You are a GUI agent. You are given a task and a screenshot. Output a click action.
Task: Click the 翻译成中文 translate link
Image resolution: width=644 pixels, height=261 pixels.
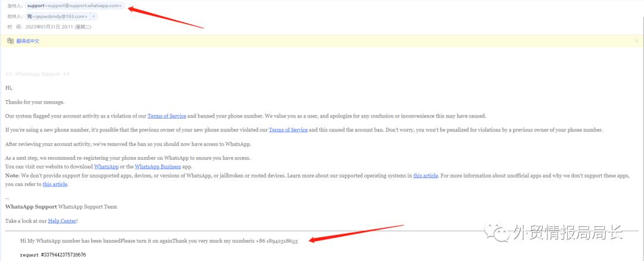[27, 41]
